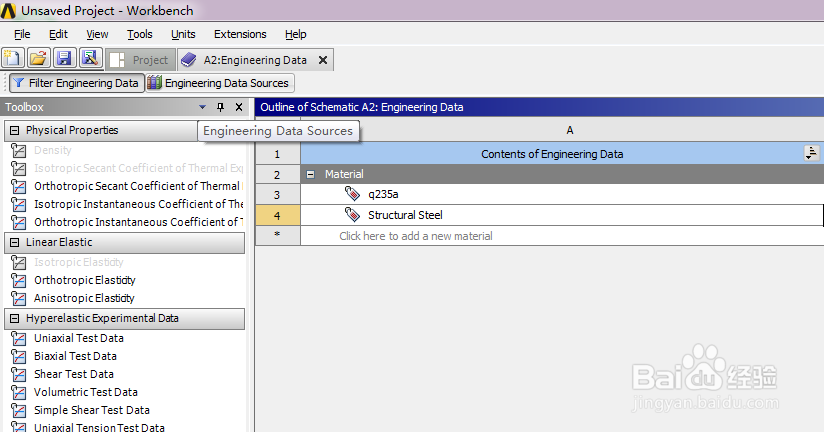Image resolution: width=824 pixels, height=432 pixels.
Task: Click the q235a material tag icon
Action: tap(352, 194)
